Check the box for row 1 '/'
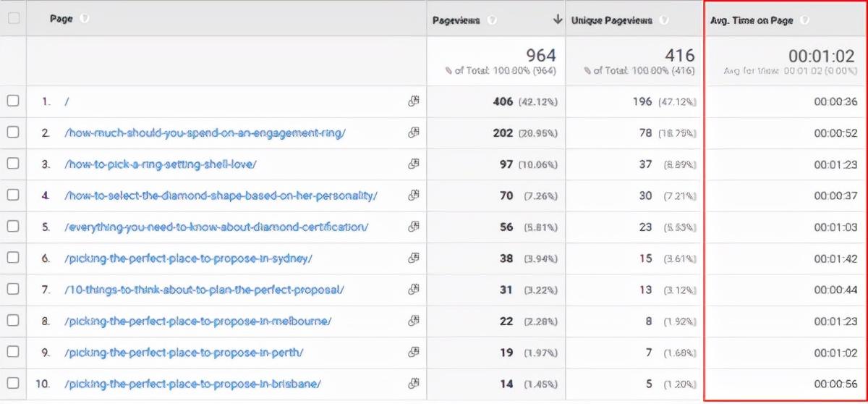The height and width of the screenshot is (404, 868). click(13, 101)
